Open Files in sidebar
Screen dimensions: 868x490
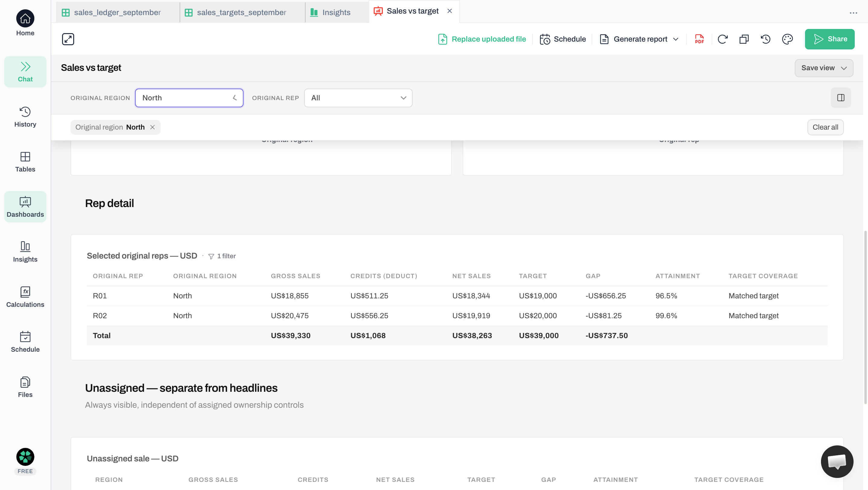[x=25, y=387]
